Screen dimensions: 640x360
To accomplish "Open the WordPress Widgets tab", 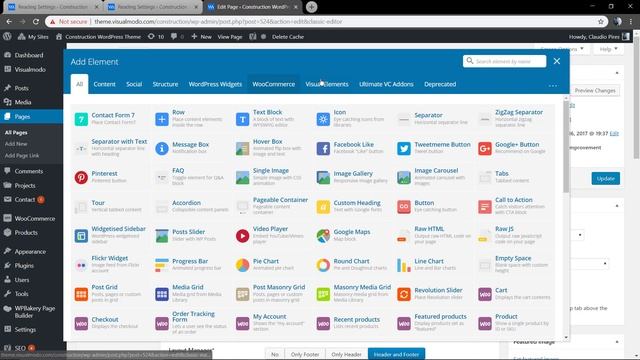I will tap(215, 84).
